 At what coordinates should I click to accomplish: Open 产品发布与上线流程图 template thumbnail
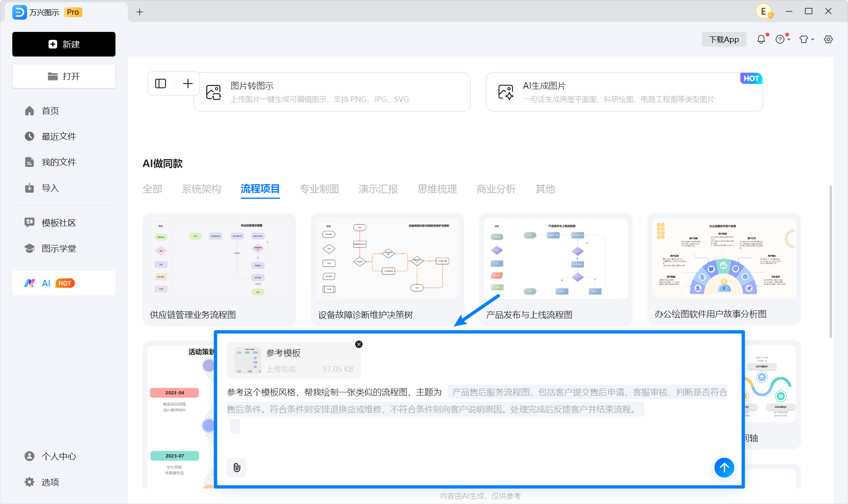[556, 259]
